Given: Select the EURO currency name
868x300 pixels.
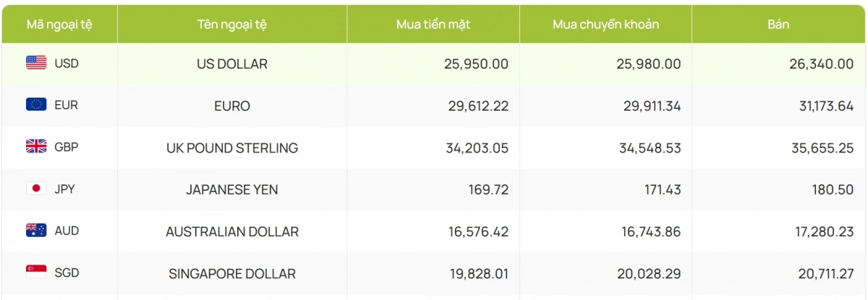Looking at the screenshot, I should coord(232,106).
